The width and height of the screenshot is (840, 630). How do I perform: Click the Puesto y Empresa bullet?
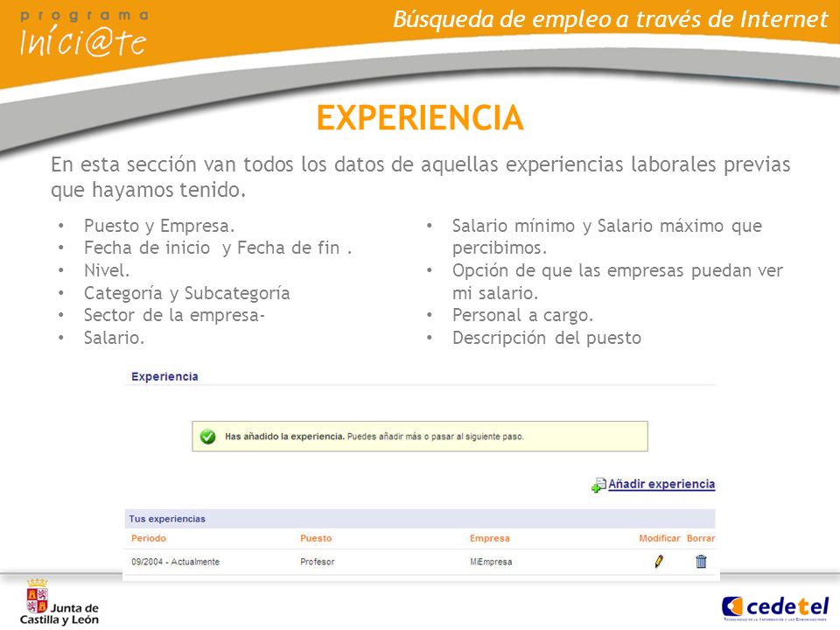point(159,226)
